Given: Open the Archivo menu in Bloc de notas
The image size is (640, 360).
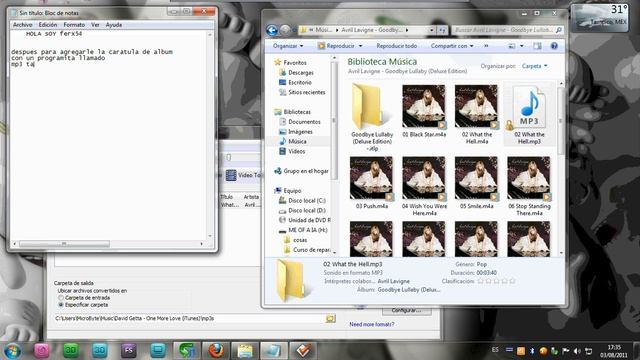Looking at the screenshot, I should [22, 25].
